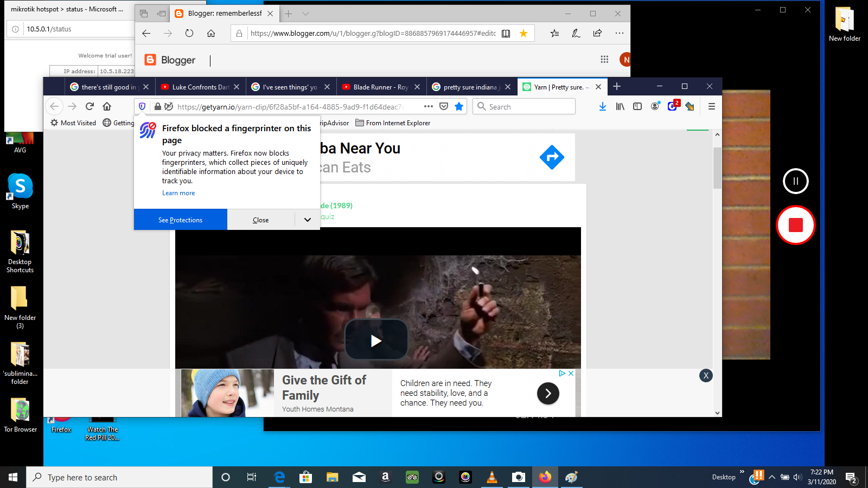Image resolution: width=868 pixels, height=488 pixels.
Task: Dismiss the bottom ad with round X button
Action: point(706,375)
